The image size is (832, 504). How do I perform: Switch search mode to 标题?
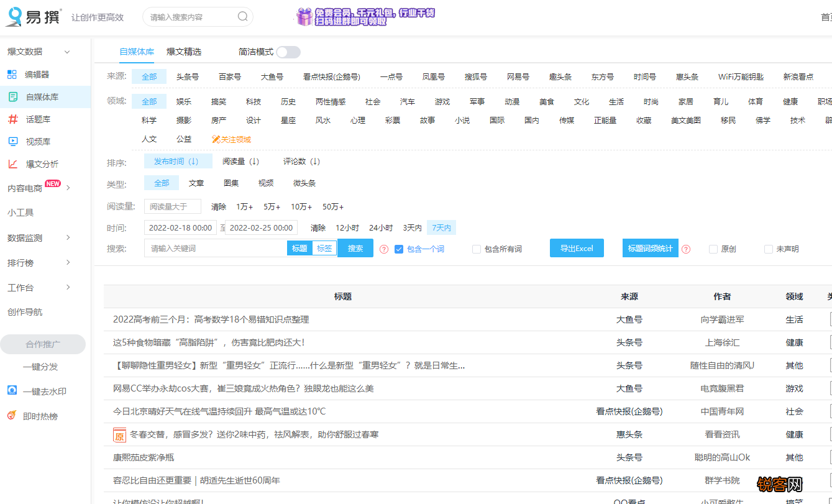tap(299, 249)
